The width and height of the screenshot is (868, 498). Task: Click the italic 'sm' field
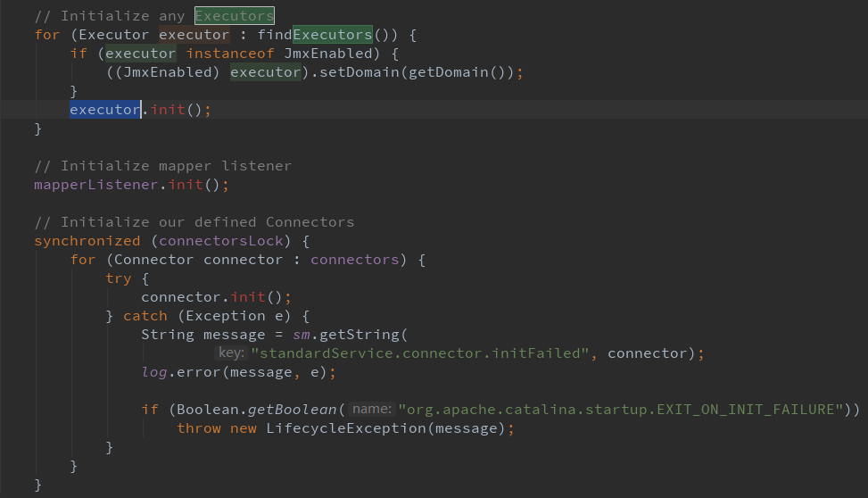tap(302, 335)
